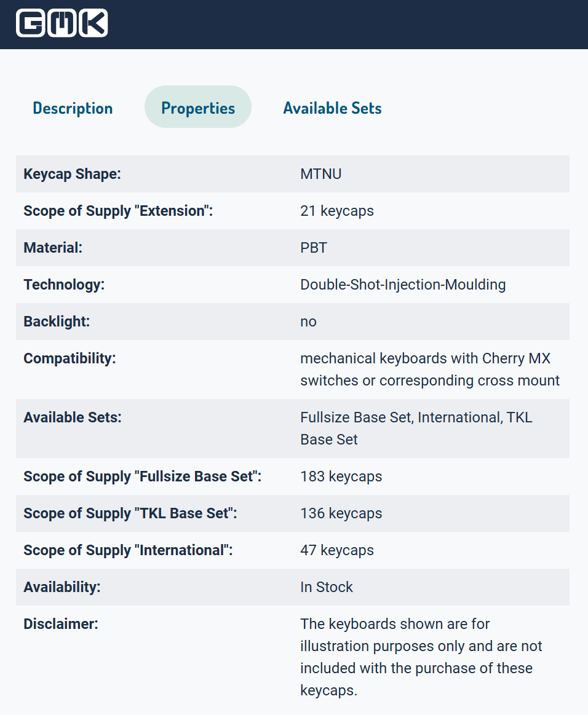Click the Keycap Shape label
588x715 pixels.
coord(72,174)
